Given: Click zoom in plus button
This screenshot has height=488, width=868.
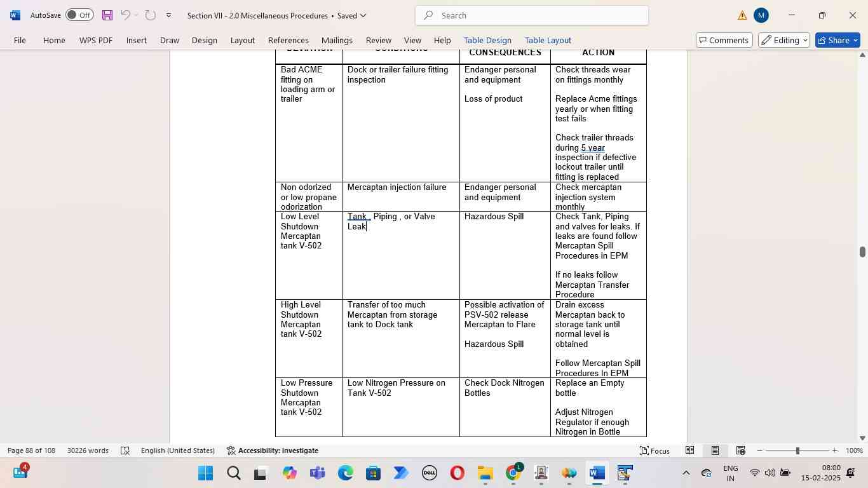Looking at the screenshot, I should tap(835, 451).
